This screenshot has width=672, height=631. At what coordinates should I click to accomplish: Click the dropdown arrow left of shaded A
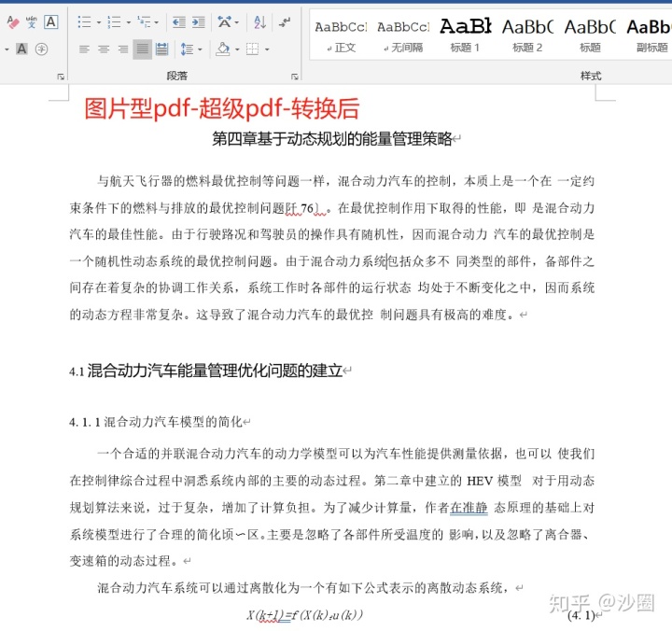pos(7,49)
